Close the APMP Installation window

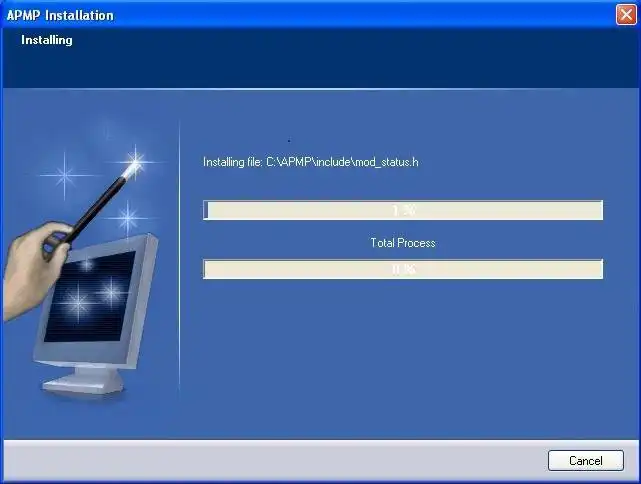[x=626, y=15]
